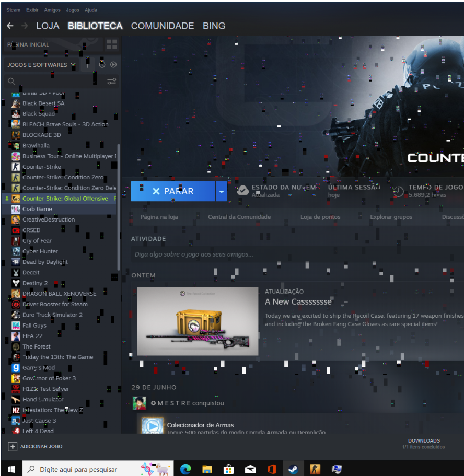Open Central da Comunidade link
464x476 pixels.
pos(239,217)
